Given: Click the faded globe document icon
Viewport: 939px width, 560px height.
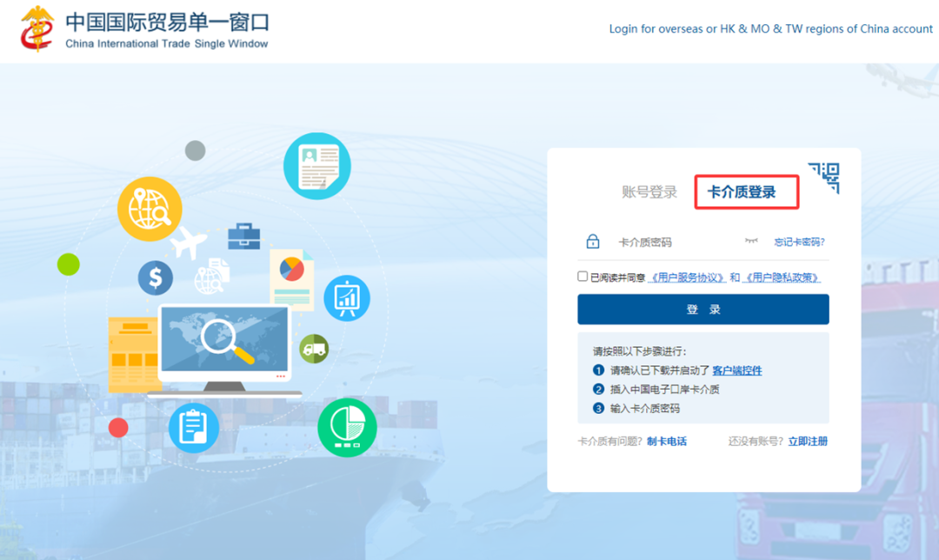Looking at the screenshot, I should click(x=212, y=277).
